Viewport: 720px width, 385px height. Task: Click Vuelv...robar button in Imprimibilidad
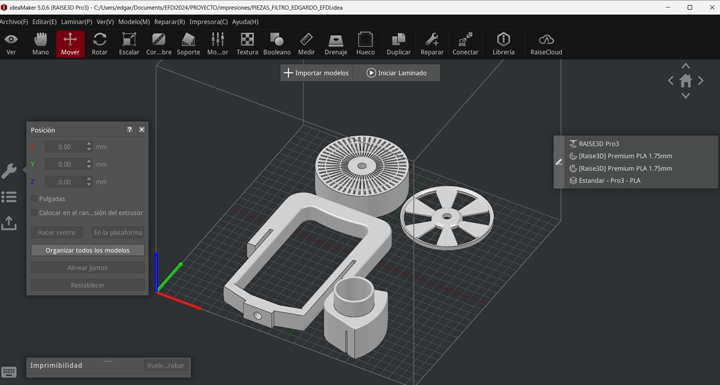pyautogui.click(x=166, y=366)
